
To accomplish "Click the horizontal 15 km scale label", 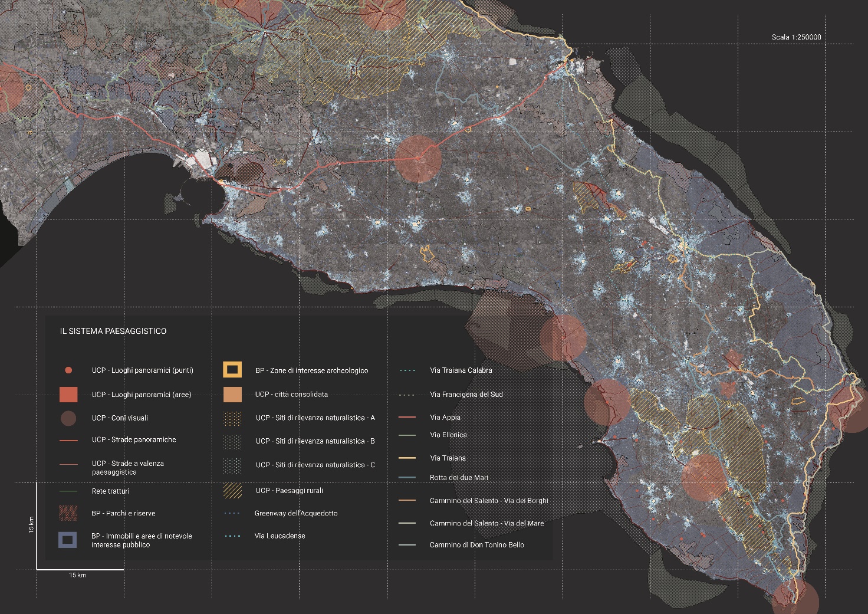I will click(x=77, y=575).
